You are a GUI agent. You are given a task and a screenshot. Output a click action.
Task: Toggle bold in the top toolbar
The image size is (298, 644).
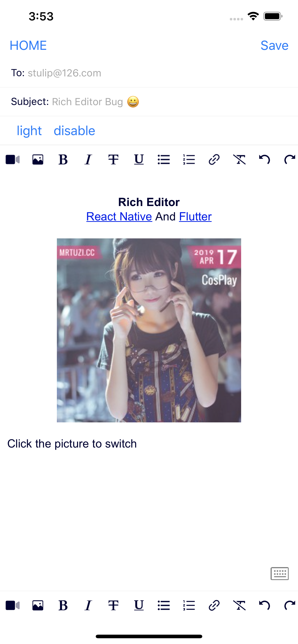[63, 160]
